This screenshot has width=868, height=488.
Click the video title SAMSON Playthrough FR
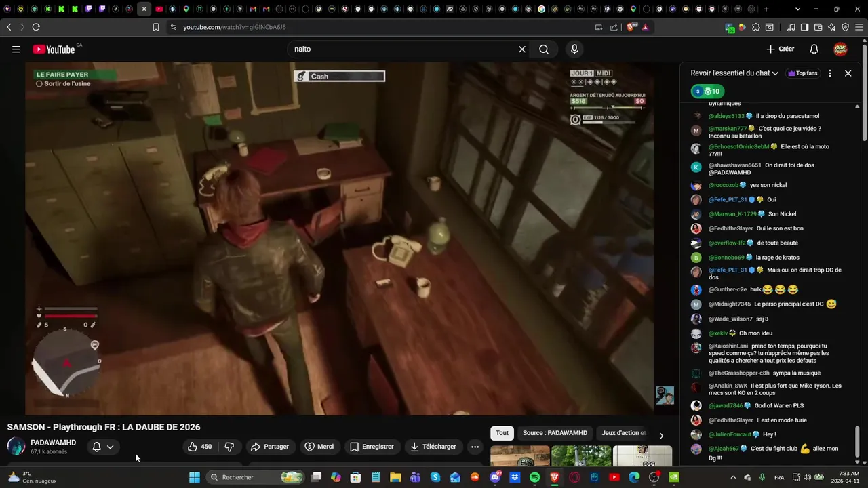coord(104,427)
